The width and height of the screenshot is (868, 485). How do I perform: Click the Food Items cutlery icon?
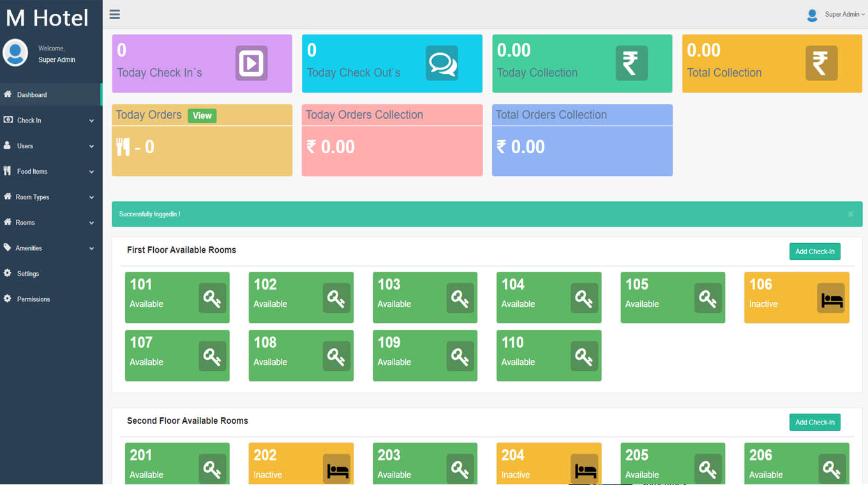(x=8, y=170)
